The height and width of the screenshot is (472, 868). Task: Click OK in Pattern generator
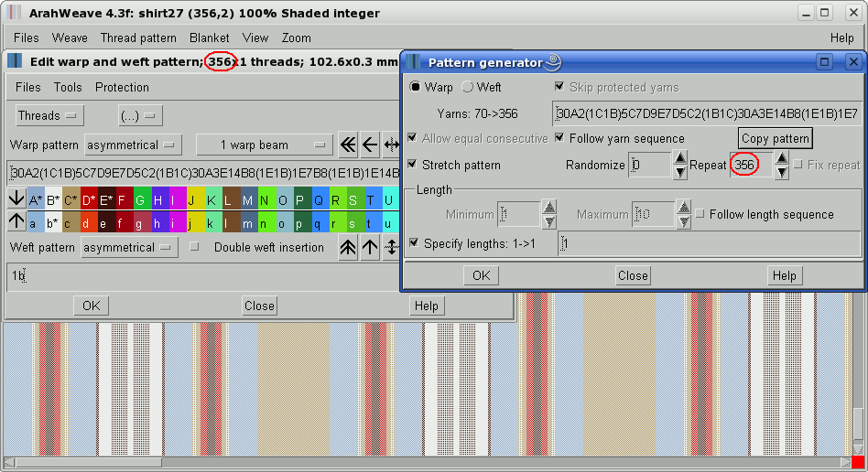[x=481, y=275]
